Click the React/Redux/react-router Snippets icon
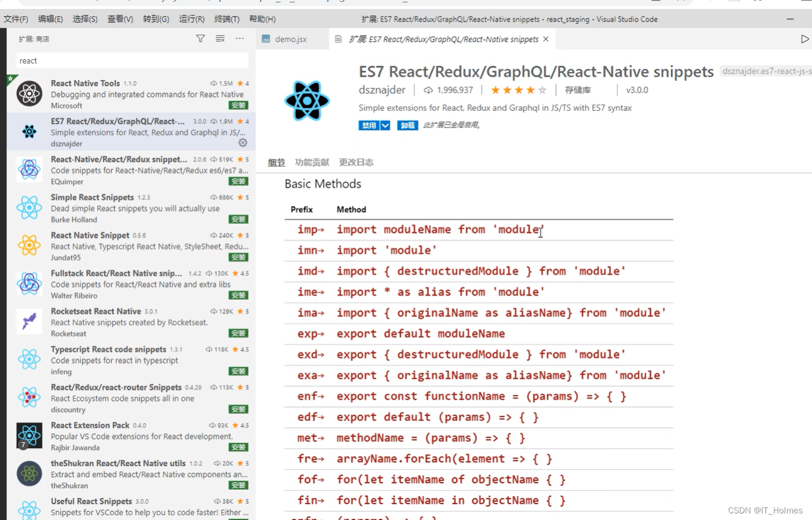812x520 pixels. click(x=29, y=397)
